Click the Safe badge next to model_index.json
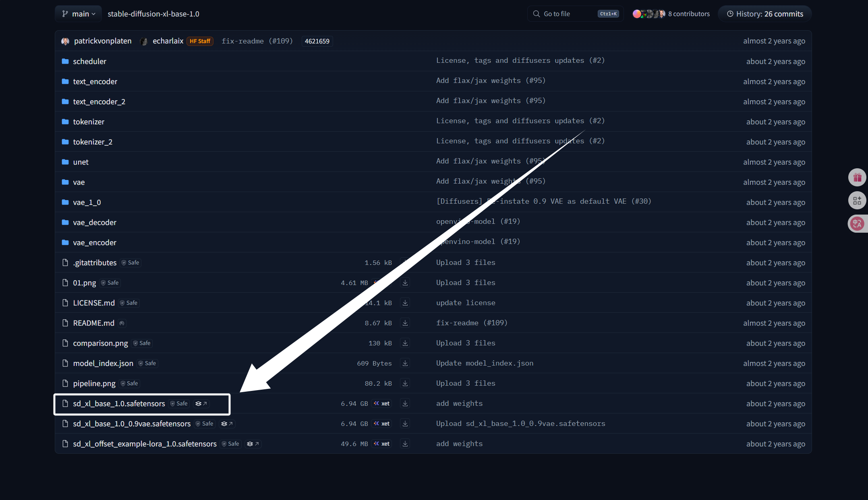The height and width of the screenshot is (500, 868). click(x=147, y=363)
